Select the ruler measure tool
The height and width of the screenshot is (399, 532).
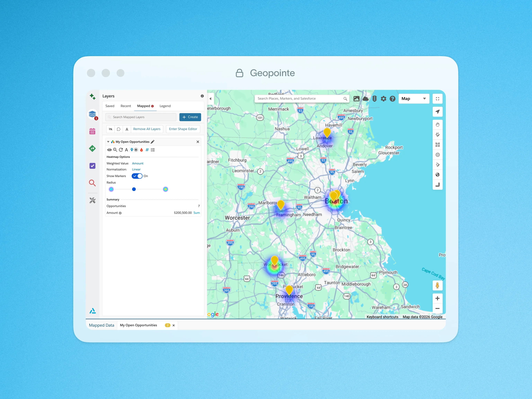tap(437, 185)
